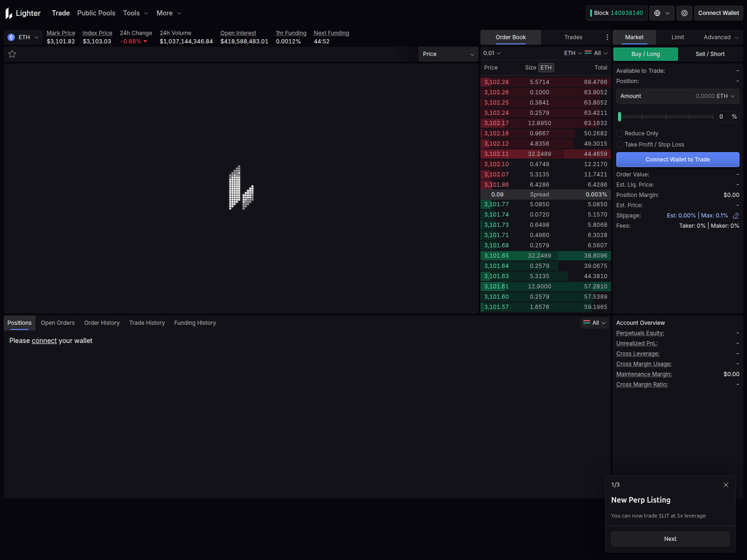Screen dimensions: 747x560
Task: Open order book options via three-dot icon
Action: click(x=607, y=37)
